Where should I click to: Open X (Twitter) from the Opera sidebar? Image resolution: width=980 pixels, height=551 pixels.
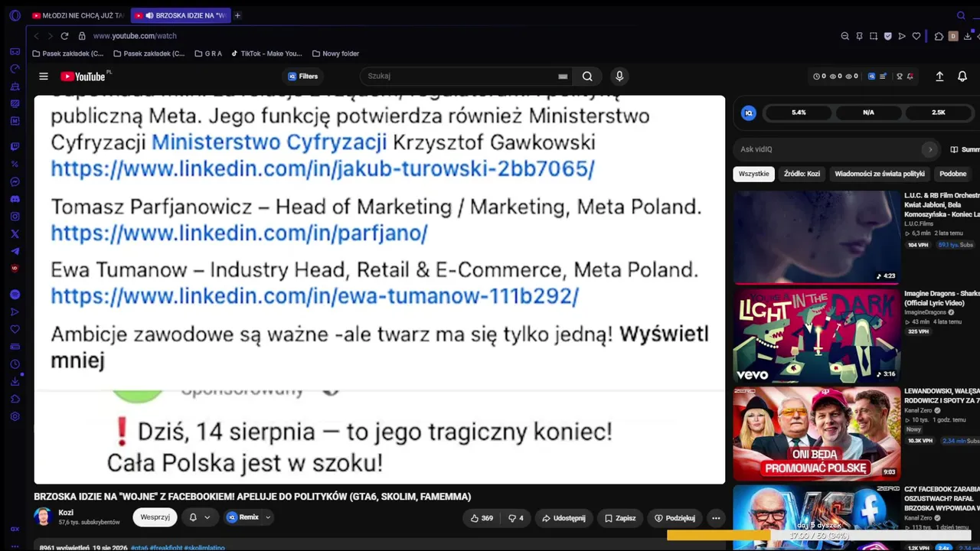pos(15,234)
